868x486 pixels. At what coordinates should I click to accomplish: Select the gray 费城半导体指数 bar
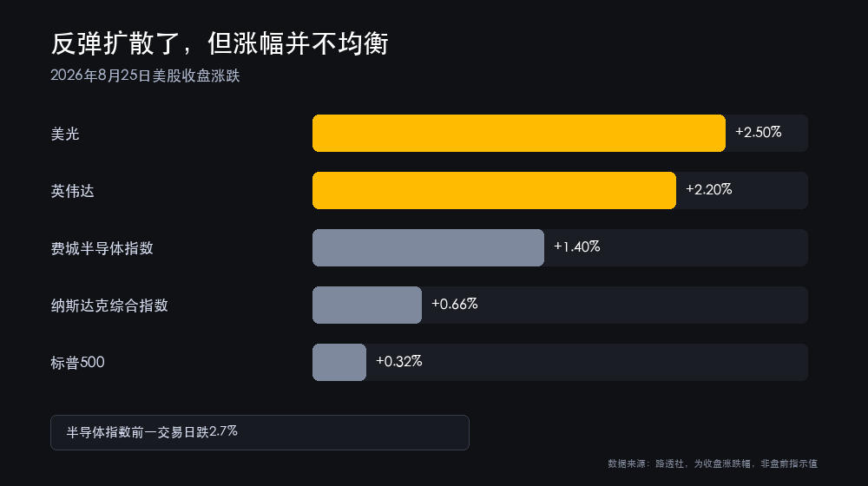(429, 248)
